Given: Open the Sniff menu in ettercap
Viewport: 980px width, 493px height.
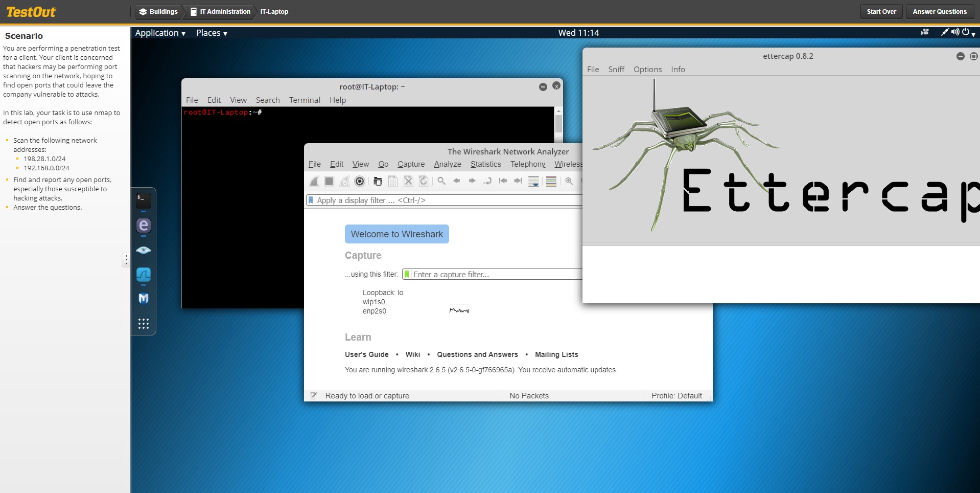Looking at the screenshot, I should pos(616,69).
